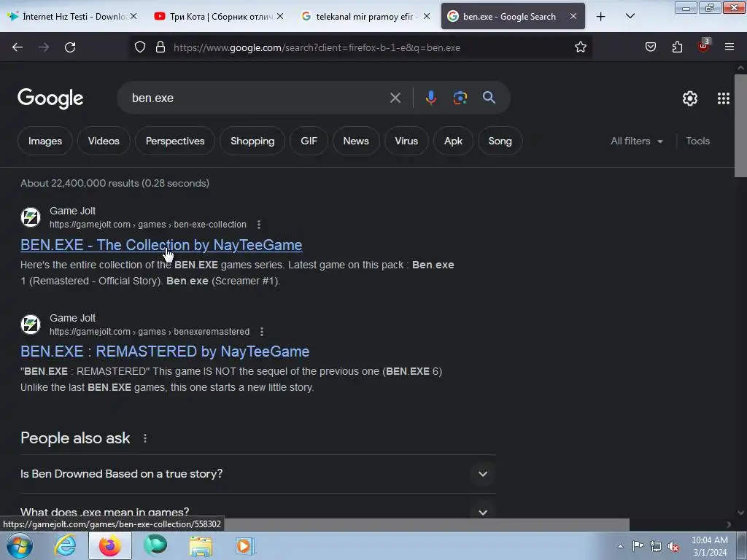This screenshot has height=560, width=747.
Task: Click the muted volume tray icon
Action: (x=673, y=546)
